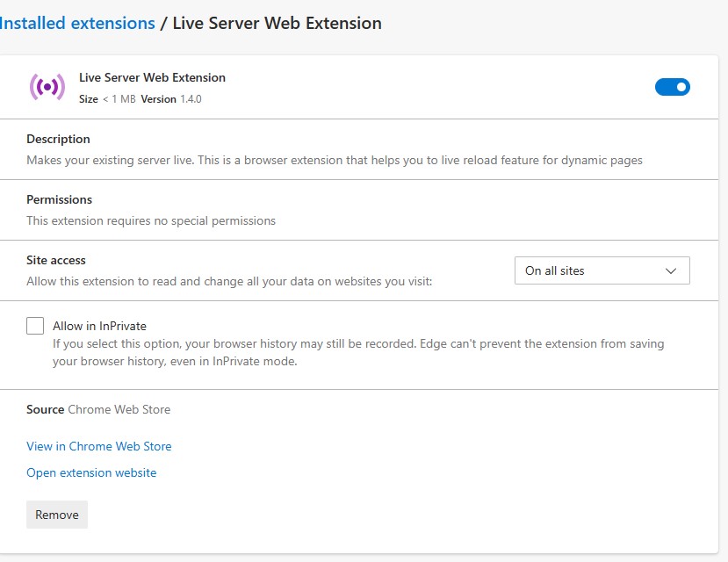Viewport: 728px width, 562px height.
Task: Click the Source Chrome Web Store text
Action: click(x=98, y=409)
